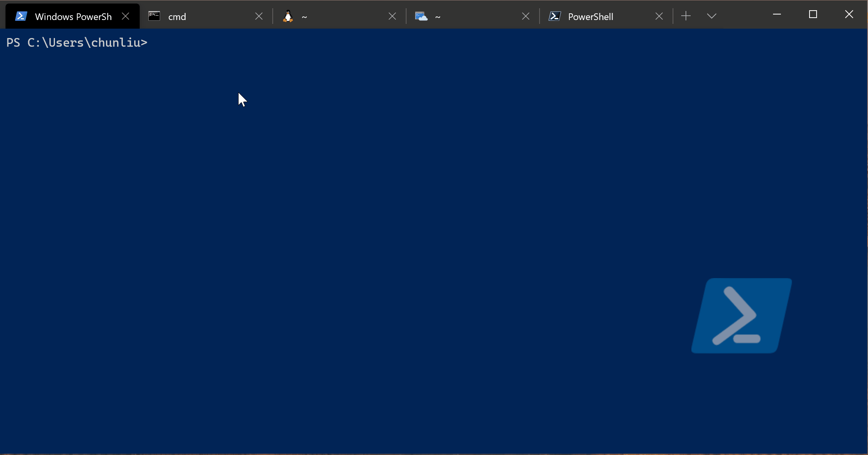Image resolution: width=868 pixels, height=455 pixels.
Task: Click the Linux penguin tab icon
Action: pyautogui.click(x=288, y=16)
